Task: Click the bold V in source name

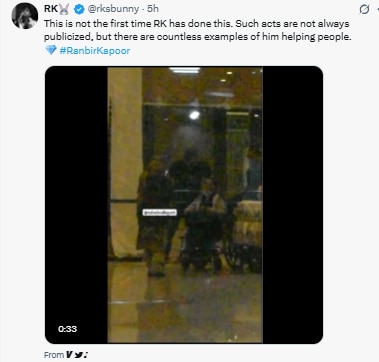Action: pyautogui.click(x=69, y=355)
